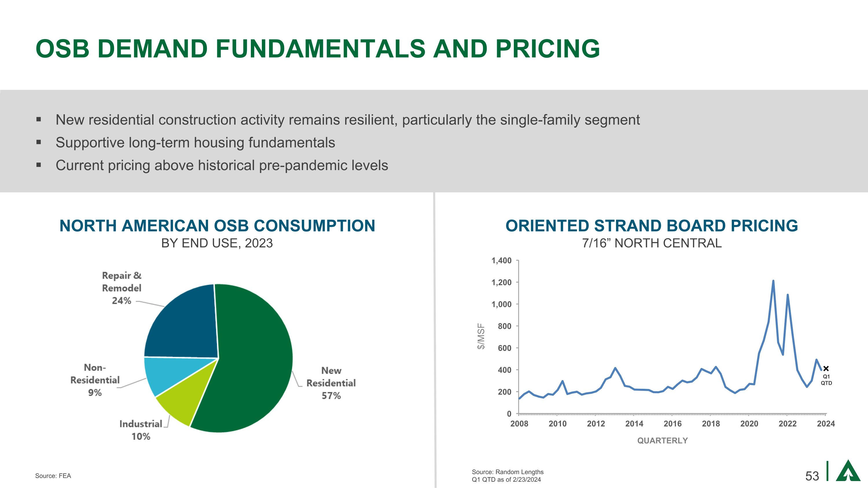Click the North American OSB Consumption heading

tap(217, 226)
